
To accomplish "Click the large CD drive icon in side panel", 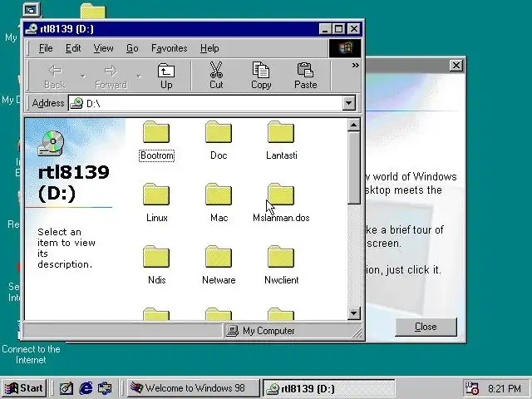I will (51, 143).
